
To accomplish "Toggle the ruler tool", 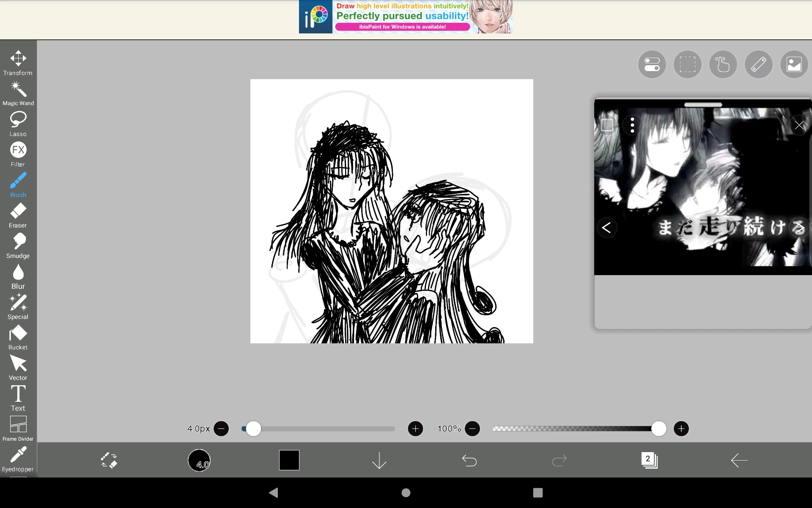I will point(758,64).
